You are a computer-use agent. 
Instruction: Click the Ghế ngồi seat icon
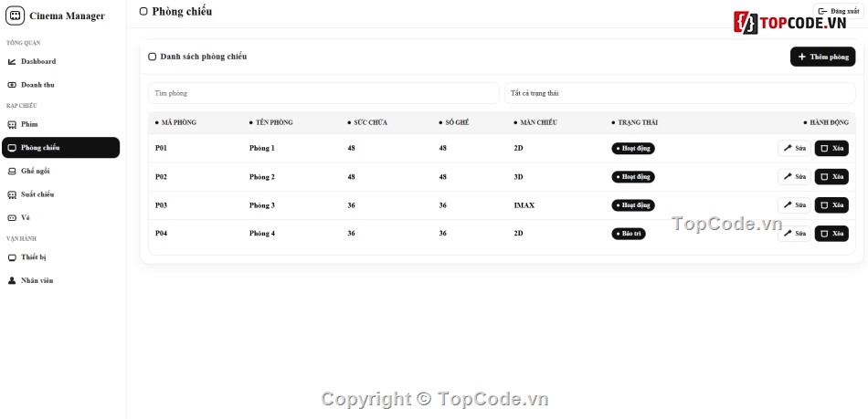pos(12,172)
